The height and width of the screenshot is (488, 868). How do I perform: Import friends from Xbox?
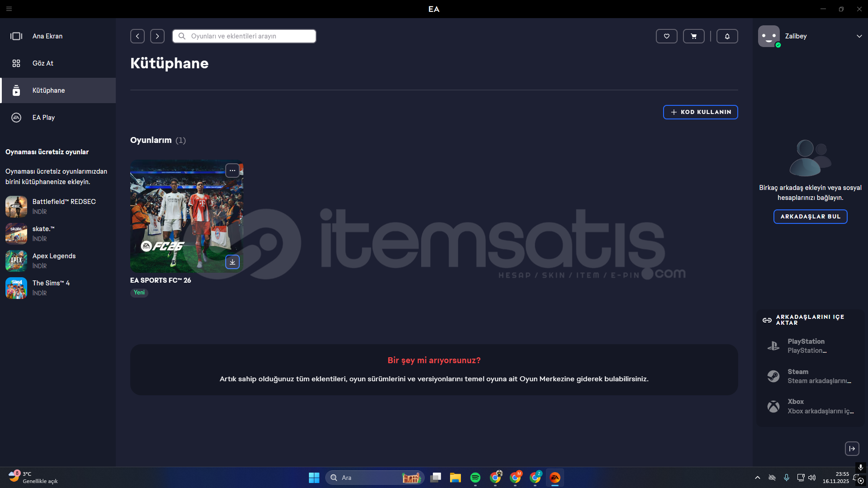(811, 406)
